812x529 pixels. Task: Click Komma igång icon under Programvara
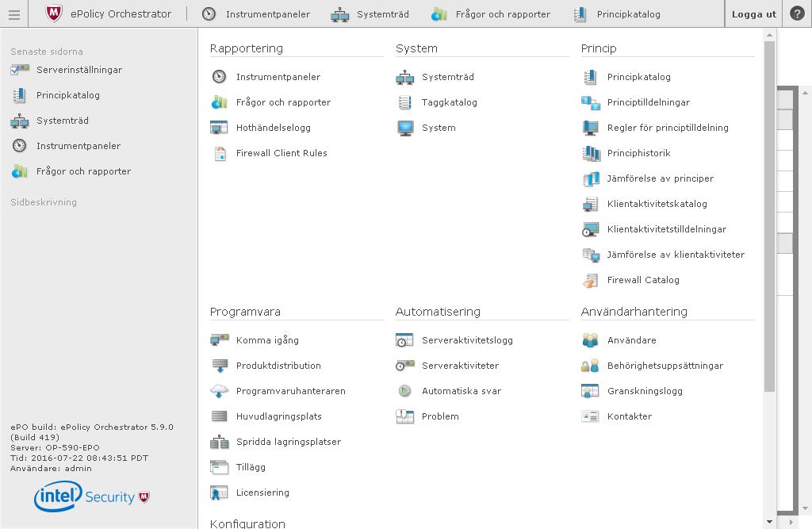click(220, 340)
